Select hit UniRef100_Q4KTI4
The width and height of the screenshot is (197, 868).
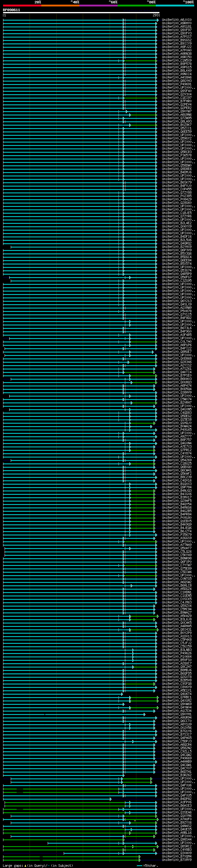tap(176, 372)
